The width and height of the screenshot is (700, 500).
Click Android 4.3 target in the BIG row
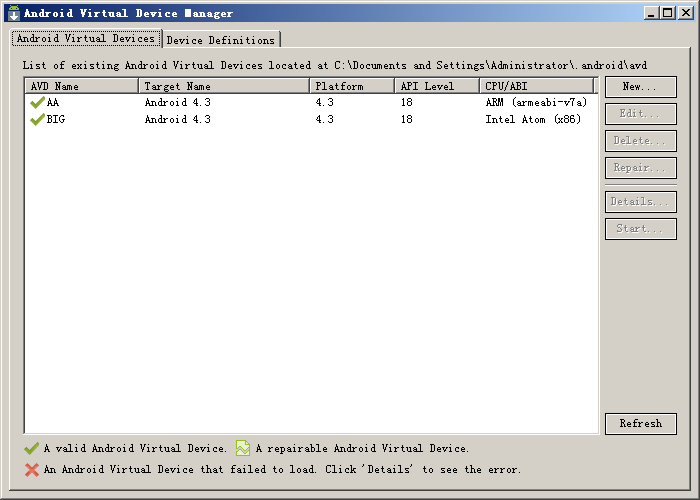(178, 120)
